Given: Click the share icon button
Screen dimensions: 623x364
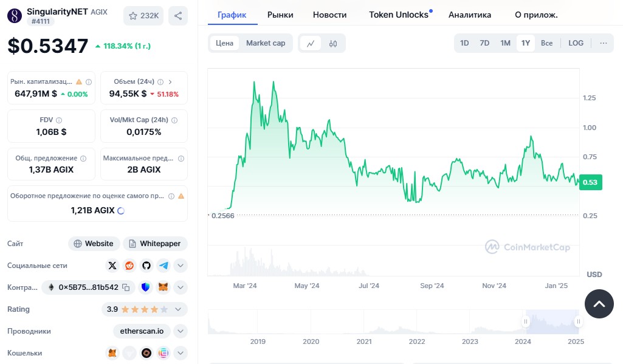Looking at the screenshot, I should coord(177,16).
